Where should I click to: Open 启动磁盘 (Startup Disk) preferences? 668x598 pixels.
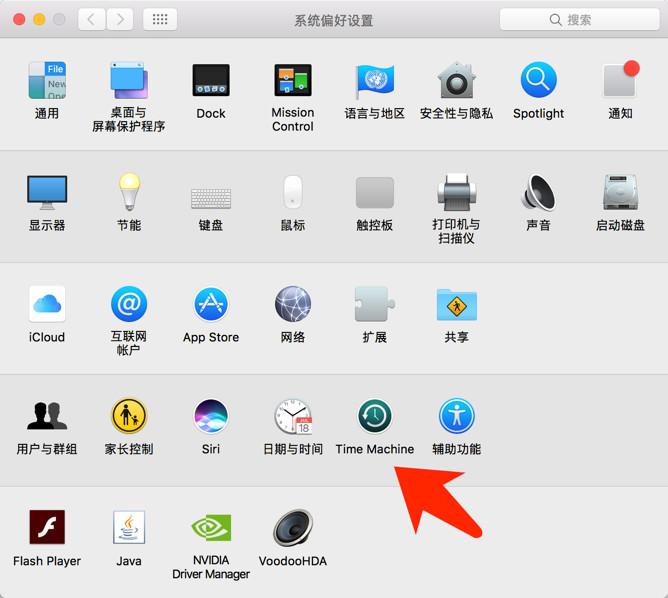(x=620, y=192)
